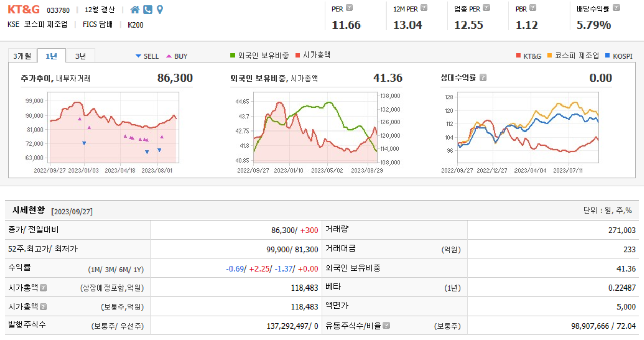This screenshot has height=340, width=644.
Task: Click the date label [2023/09/27]
Action: pyautogui.click(x=72, y=211)
